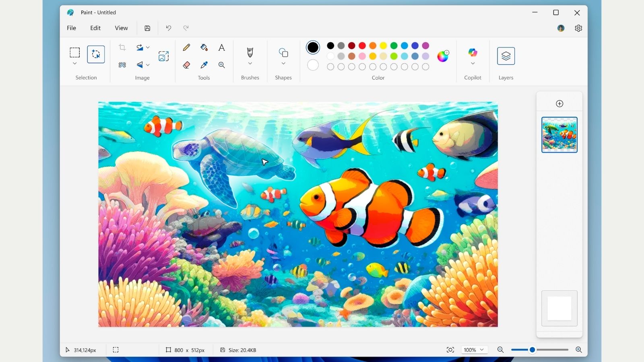This screenshot has height=362, width=644.
Task: Open the 100% zoom level dropdown
Action: [x=474, y=350]
